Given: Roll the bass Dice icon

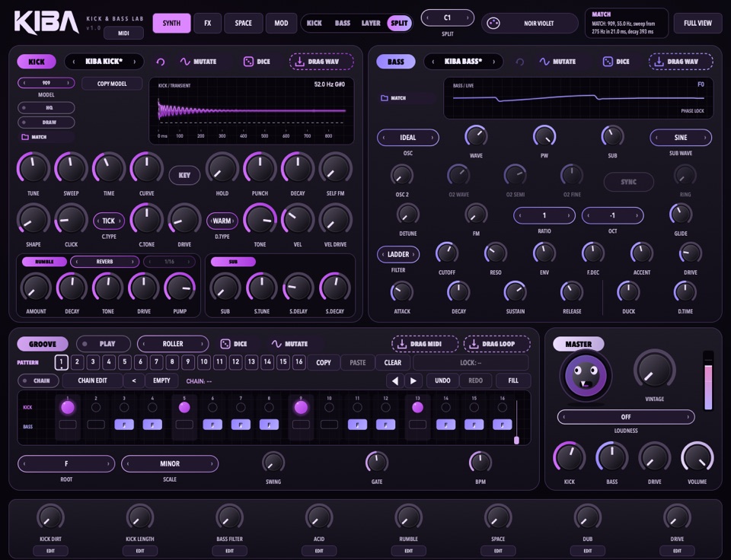Looking at the screenshot, I should click(608, 62).
